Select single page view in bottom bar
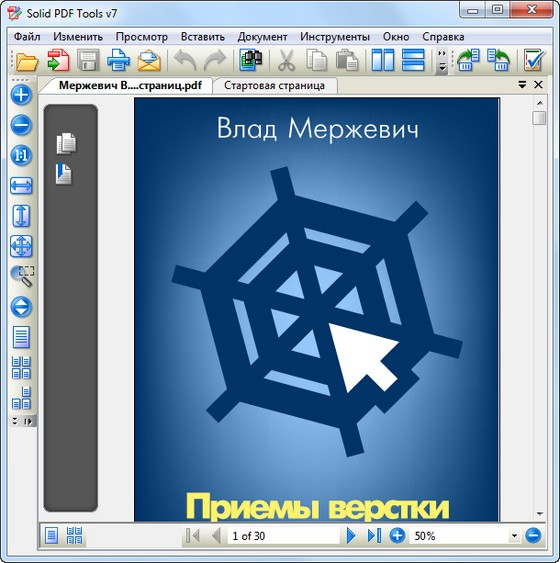The height and width of the screenshot is (563, 560). (52, 536)
